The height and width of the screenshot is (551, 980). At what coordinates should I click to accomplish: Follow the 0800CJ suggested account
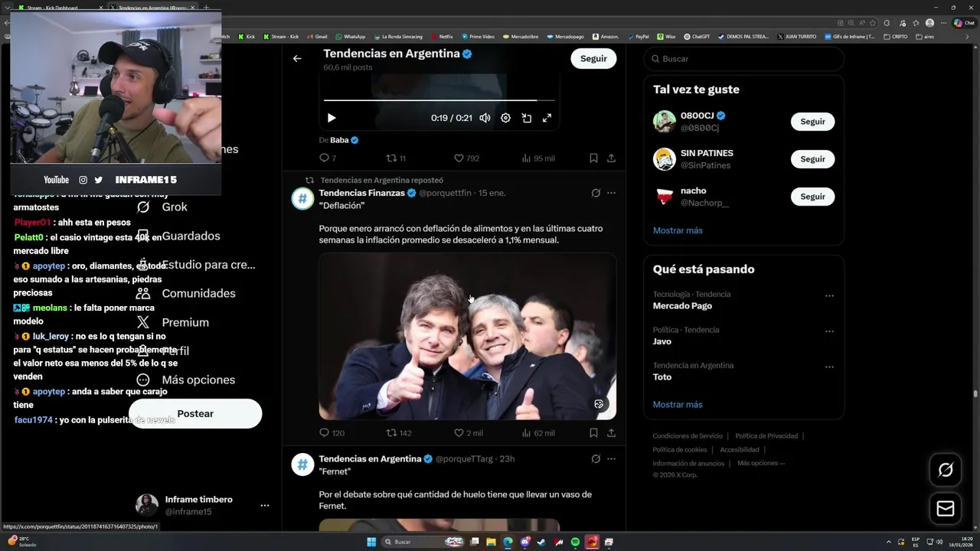coord(812,122)
